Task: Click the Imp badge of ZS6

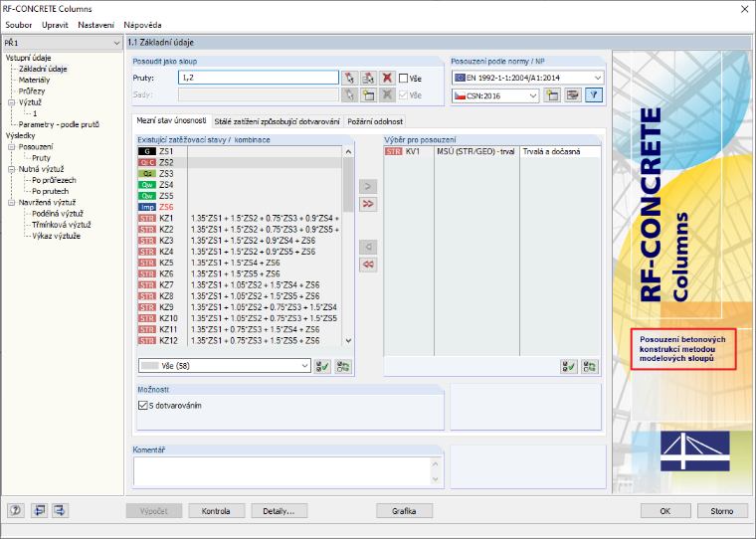Action: (147, 207)
